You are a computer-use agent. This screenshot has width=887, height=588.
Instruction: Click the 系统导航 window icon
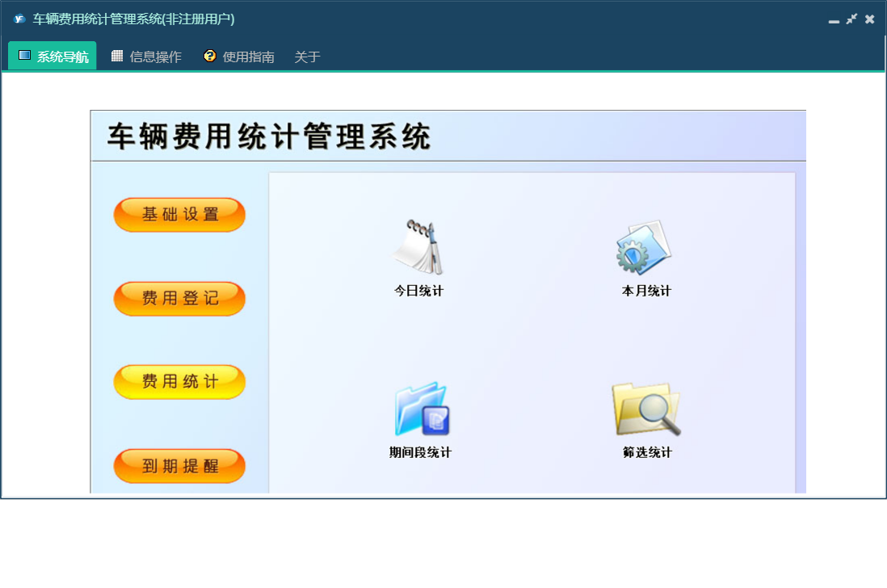(24, 55)
